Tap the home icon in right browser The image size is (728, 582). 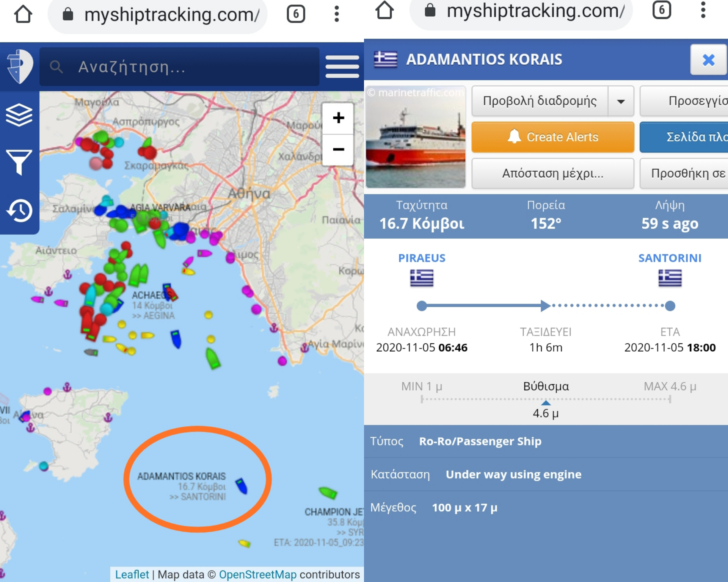[x=384, y=10]
